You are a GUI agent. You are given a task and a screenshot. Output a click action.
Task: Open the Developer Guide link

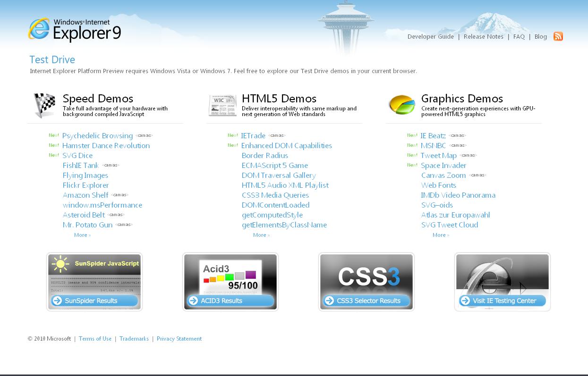click(x=431, y=36)
